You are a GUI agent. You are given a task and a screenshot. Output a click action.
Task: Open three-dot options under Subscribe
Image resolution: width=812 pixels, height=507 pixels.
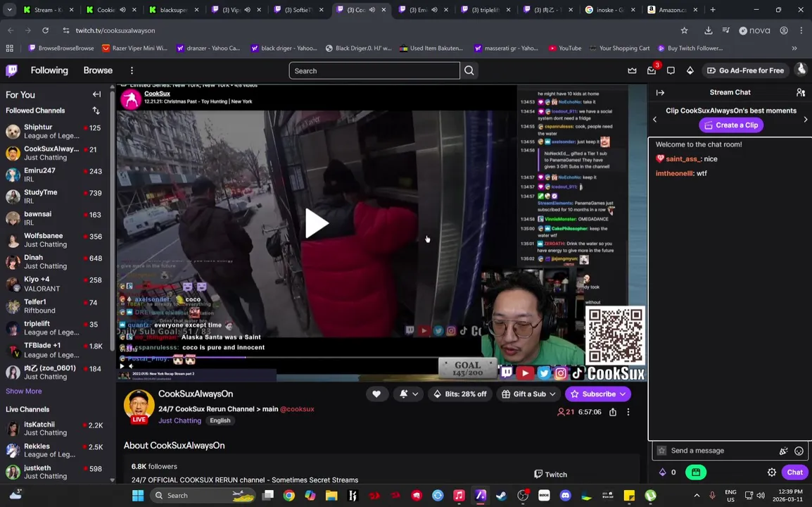coord(628,412)
